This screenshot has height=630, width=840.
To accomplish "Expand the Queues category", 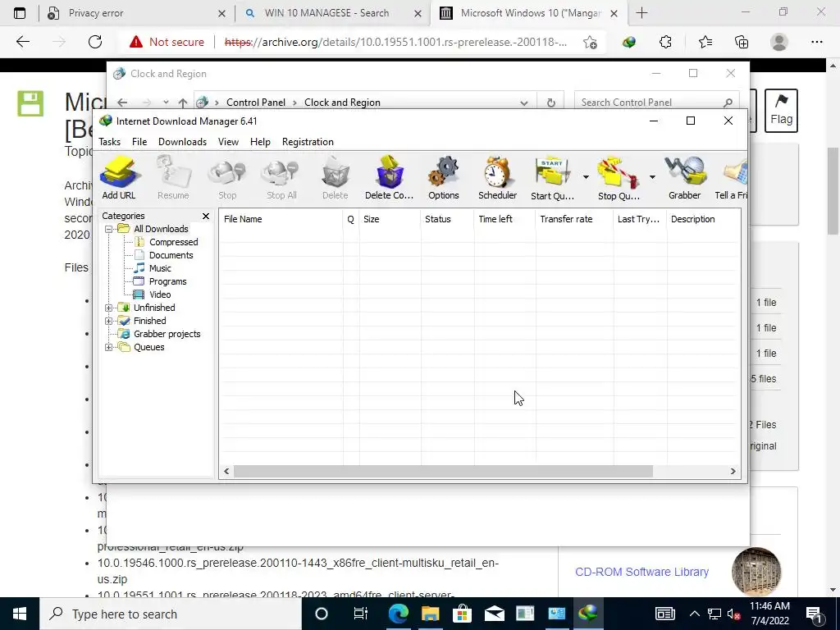I will (x=108, y=347).
